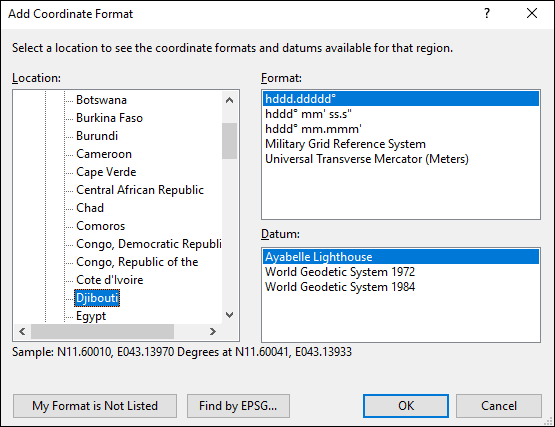Click the Cancel button
The image size is (555, 427).
click(x=499, y=406)
